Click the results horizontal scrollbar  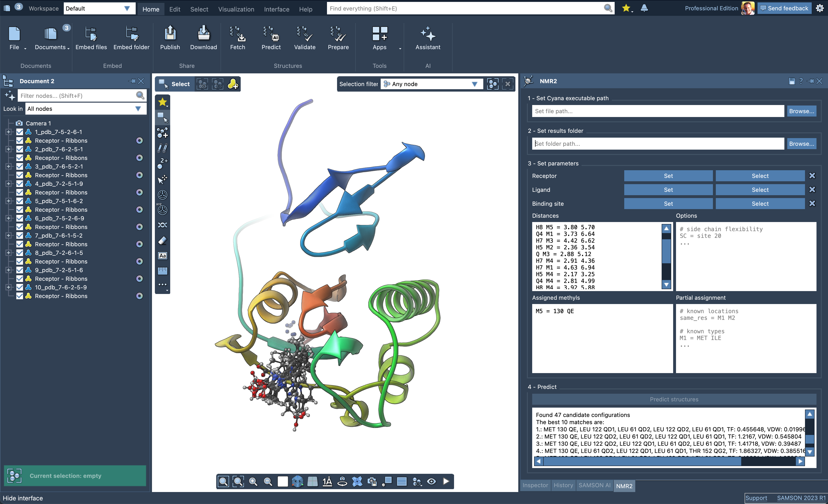click(x=642, y=461)
